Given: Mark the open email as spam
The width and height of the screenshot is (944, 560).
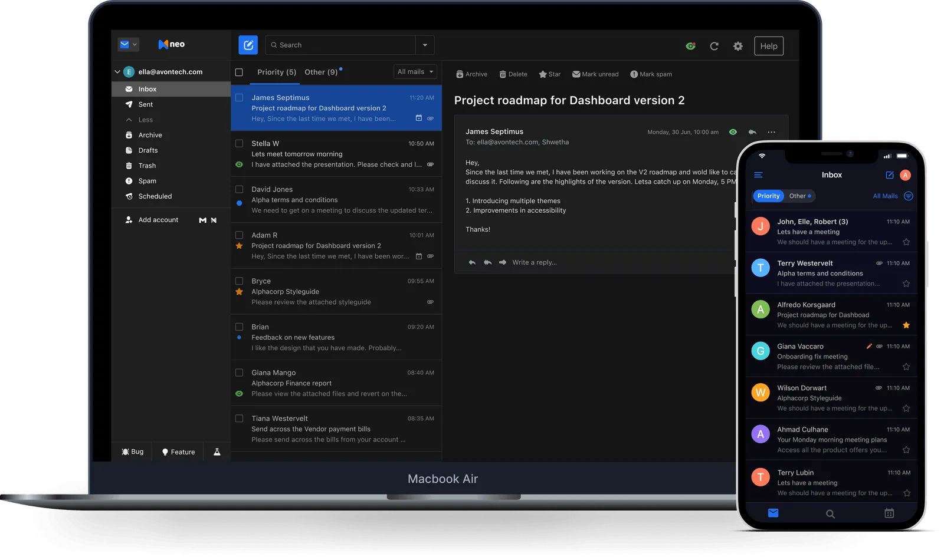Looking at the screenshot, I should 651,74.
